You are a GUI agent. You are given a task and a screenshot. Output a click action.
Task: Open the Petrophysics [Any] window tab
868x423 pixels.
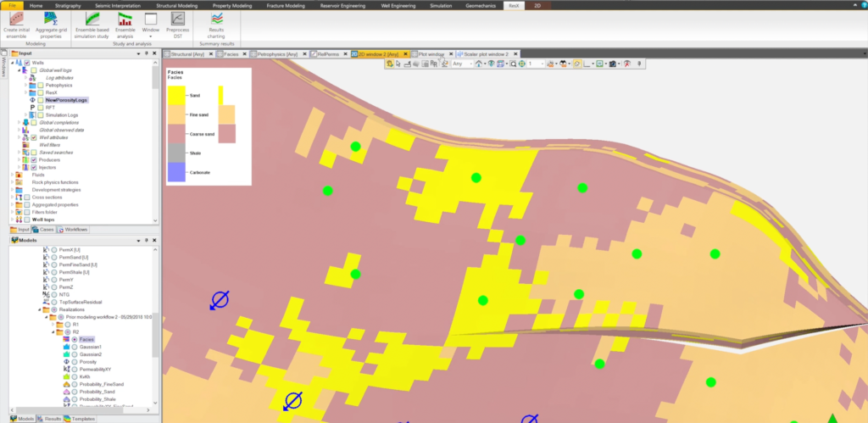277,53
